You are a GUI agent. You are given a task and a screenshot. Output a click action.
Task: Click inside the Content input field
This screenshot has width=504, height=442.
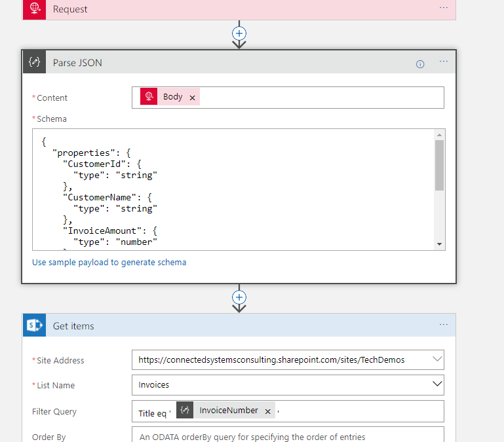(288, 98)
